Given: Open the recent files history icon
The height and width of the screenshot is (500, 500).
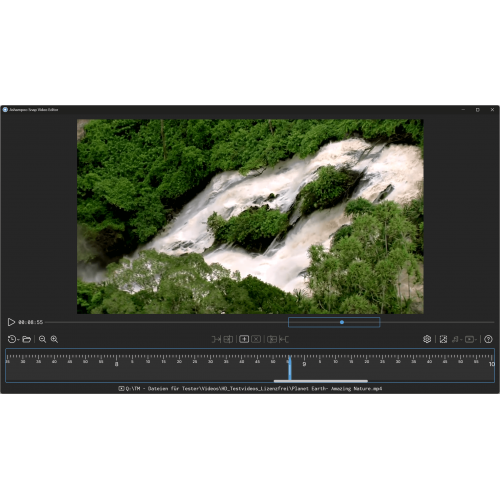Looking at the screenshot, I should [x=12, y=339].
